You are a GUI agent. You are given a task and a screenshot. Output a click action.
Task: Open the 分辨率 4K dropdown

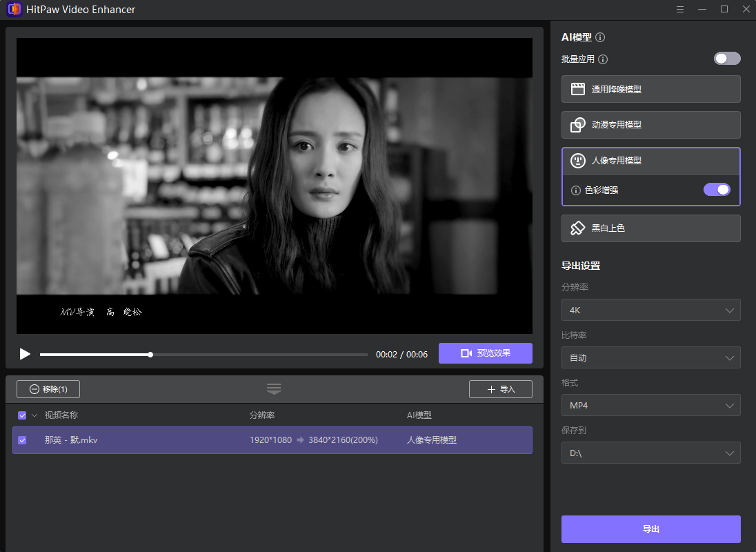(651, 310)
